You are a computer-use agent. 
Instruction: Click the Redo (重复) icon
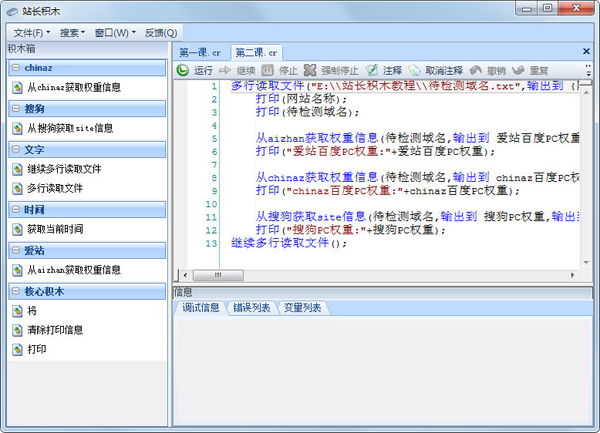click(518, 70)
